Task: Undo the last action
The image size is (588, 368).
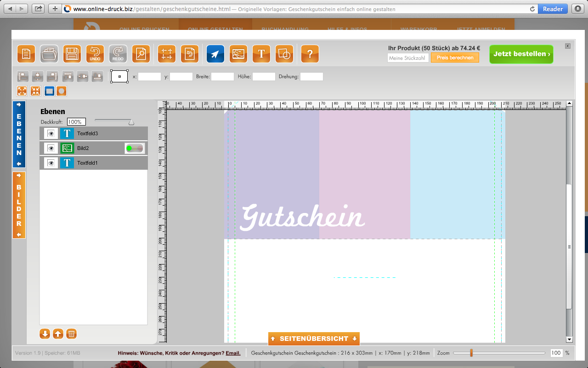Action: (x=95, y=54)
